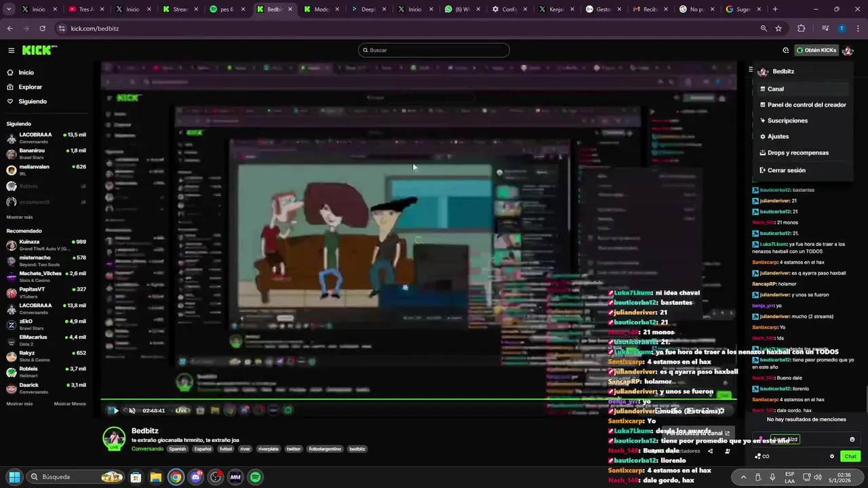Collapse the chat panel with its header icon
The width and height of the screenshot is (868, 488).
coord(751,70)
